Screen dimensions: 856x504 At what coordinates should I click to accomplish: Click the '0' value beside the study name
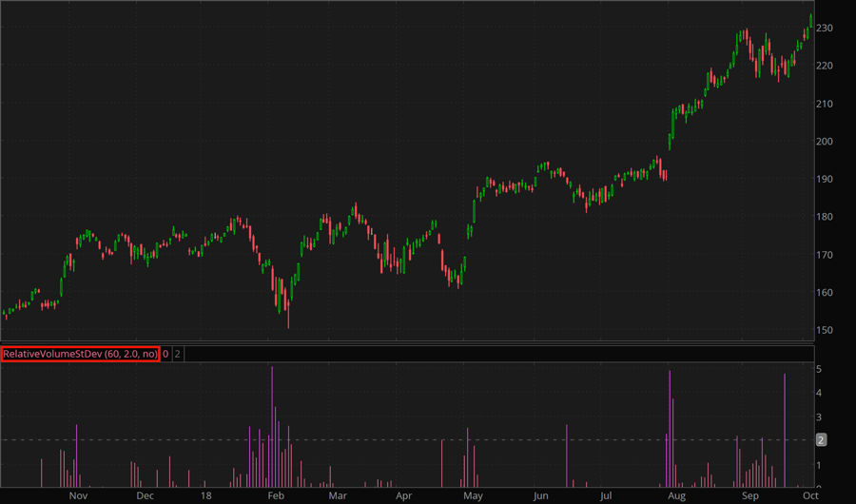point(165,354)
